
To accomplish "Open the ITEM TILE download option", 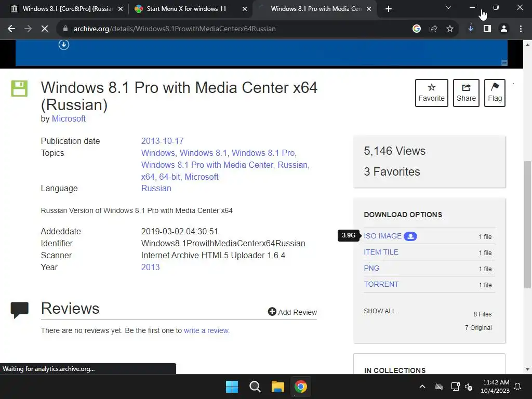I will 381,252.
